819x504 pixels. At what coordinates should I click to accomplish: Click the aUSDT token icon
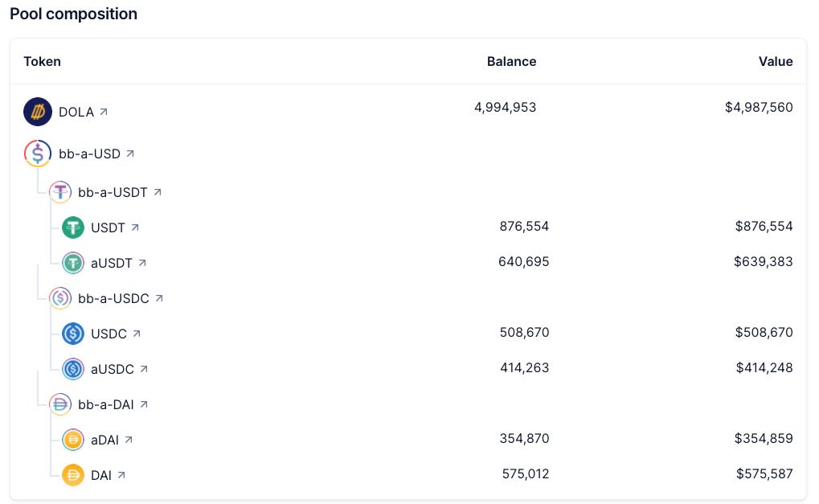73,263
